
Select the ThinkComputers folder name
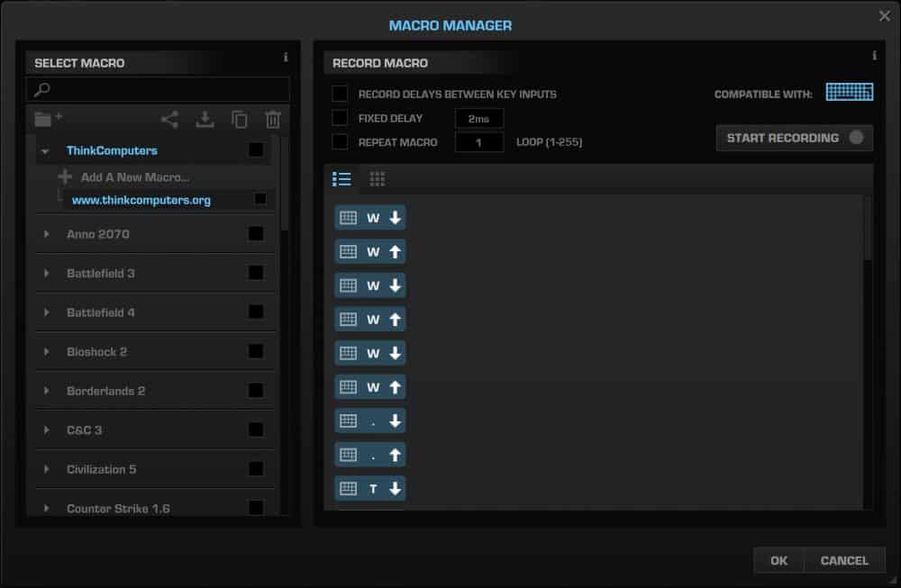(x=112, y=150)
